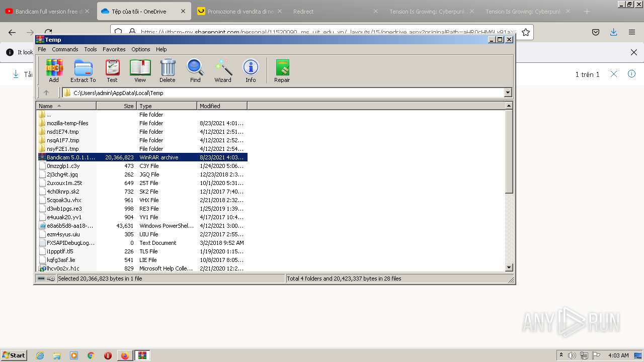
Task: Click the browser back arrow
Action: (12, 32)
